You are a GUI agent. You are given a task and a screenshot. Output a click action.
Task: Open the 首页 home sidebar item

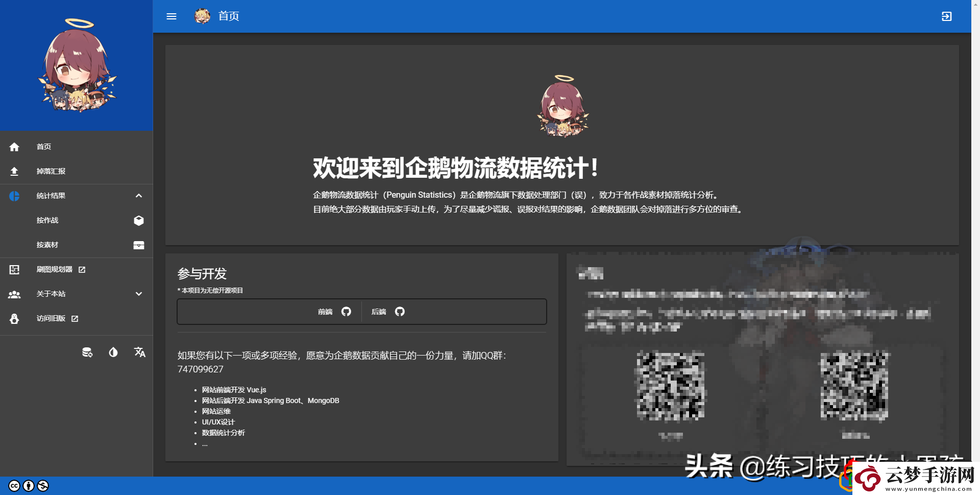(77, 147)
